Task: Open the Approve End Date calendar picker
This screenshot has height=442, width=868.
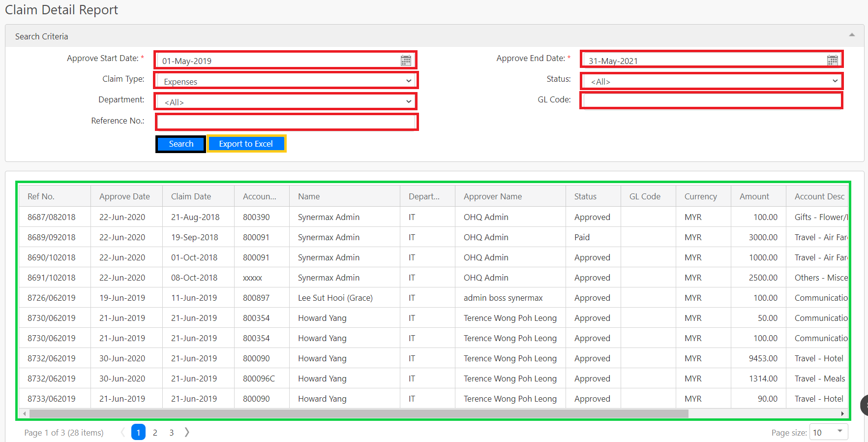Action: (832, 61)
